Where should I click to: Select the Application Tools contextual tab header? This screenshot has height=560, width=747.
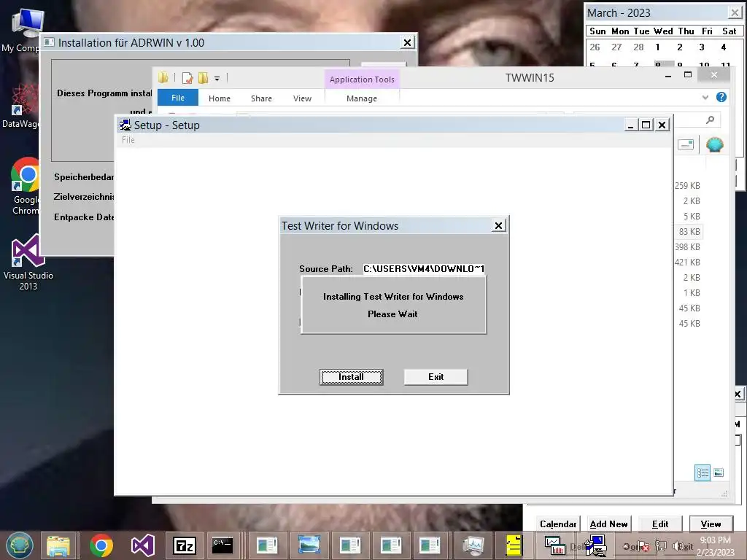(x=362, y=79)
